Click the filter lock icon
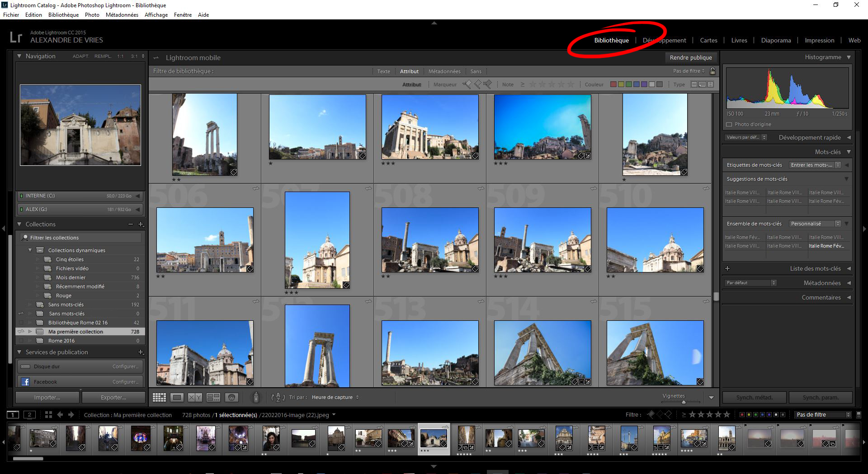Image resolution: width=868 pixels, height=474 pixels. (x=713, y=71)
